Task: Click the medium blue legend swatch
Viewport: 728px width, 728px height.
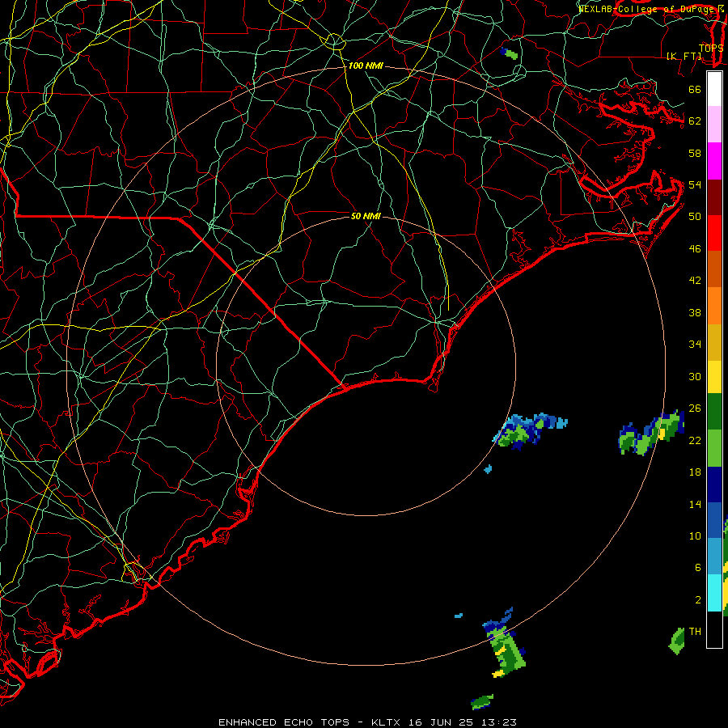Action: point(714,520)
